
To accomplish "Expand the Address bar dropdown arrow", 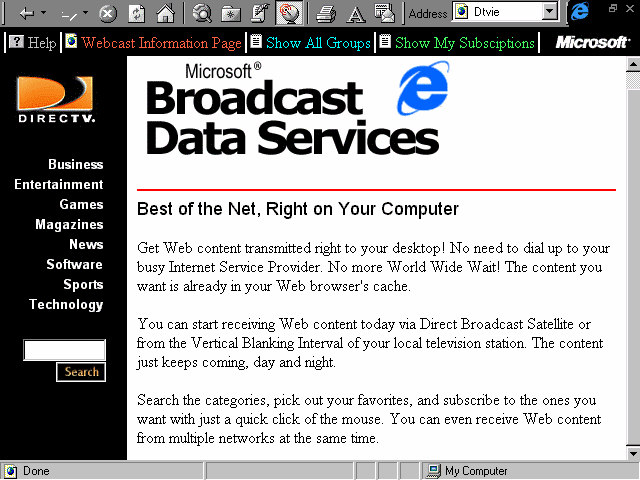I will 550,12.
